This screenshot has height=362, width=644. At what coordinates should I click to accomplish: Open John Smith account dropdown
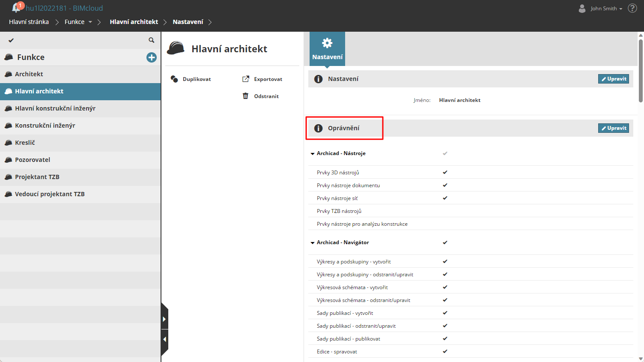[606, 9]
